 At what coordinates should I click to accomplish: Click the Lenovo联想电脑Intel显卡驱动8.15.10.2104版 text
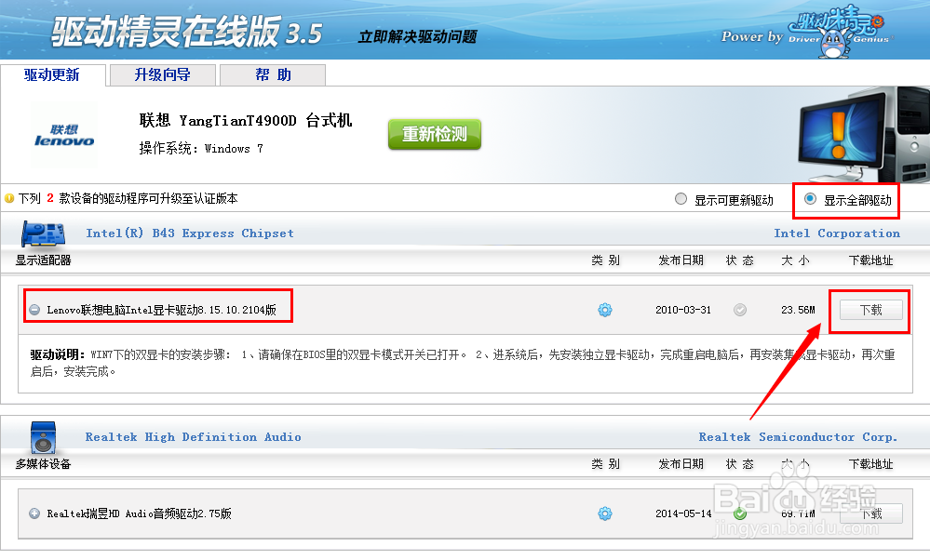point(161,310)
